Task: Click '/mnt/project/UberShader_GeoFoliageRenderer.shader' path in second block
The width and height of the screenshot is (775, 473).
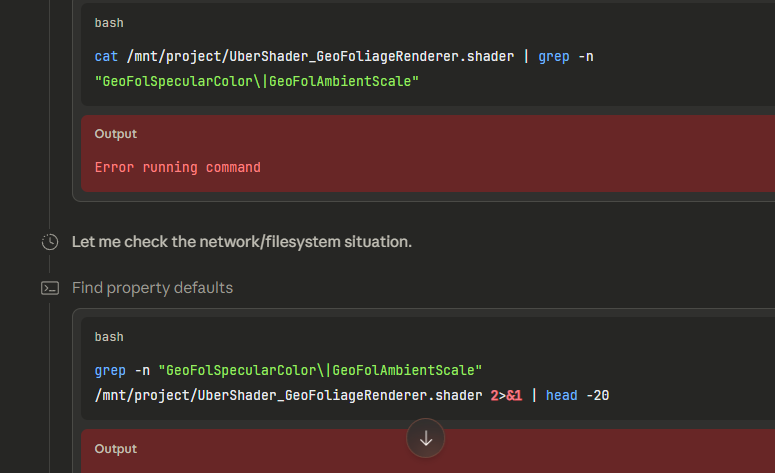Action: [x=288, y=395]
